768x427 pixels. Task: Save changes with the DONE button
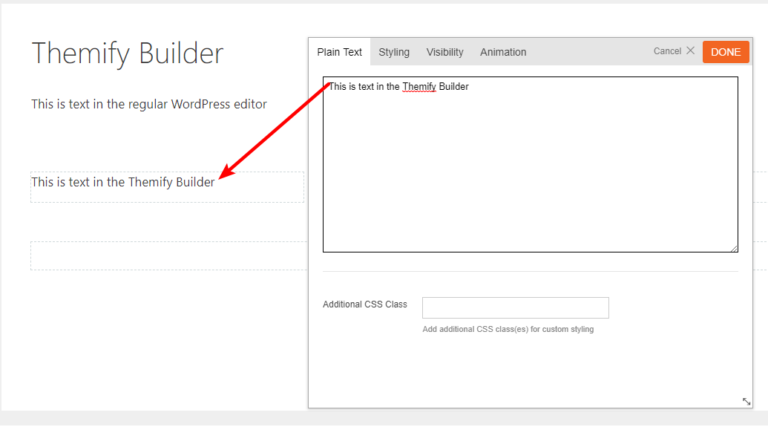point(725,52)
